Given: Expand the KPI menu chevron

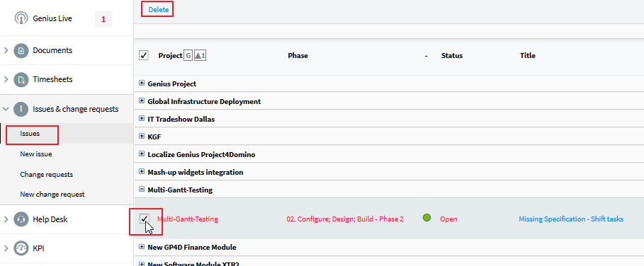Looking at the screenshot, I should (x=6, y=248).
